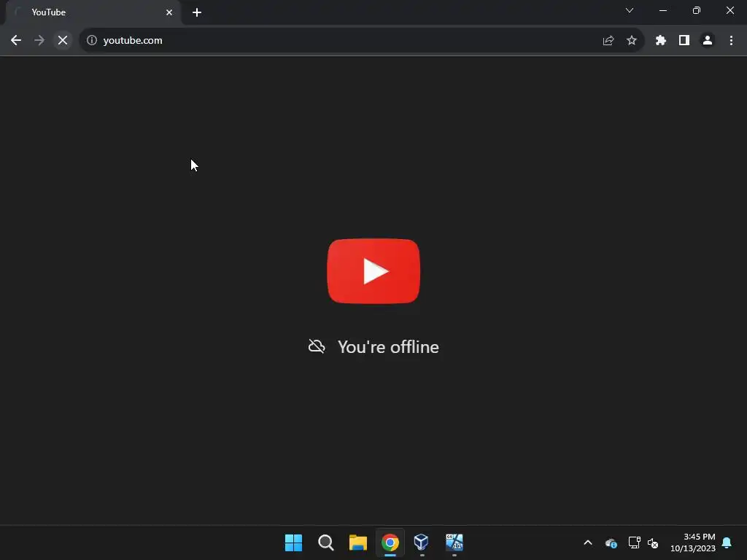
Task: Open the Extensions puzzle icon
Action: pyautogui.click(x=661, y=41)
